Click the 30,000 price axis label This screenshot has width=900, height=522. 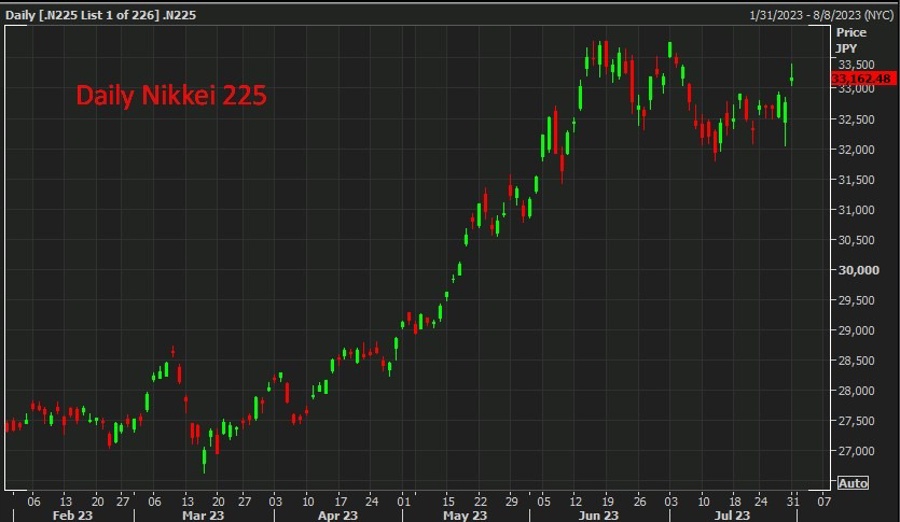click(859, 270)
